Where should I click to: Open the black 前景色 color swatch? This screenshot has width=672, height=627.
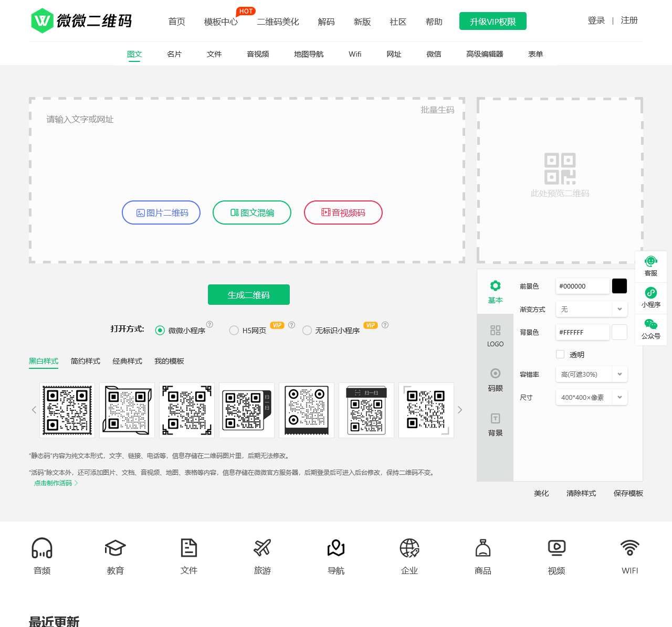(619, 286)
